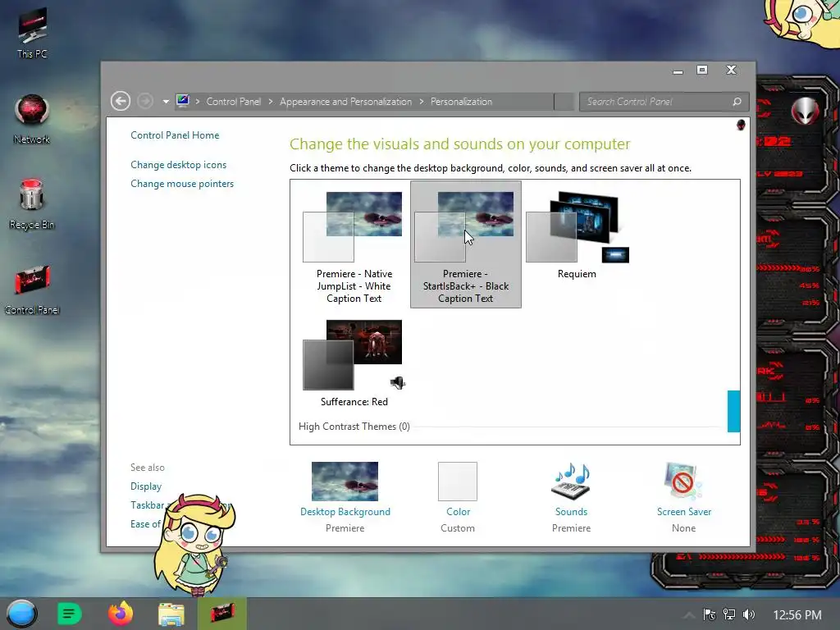Image resolution: width=840 pixels, height=630 pixels.
Task: Open the Screen Saver link
Action: [684, 512]
